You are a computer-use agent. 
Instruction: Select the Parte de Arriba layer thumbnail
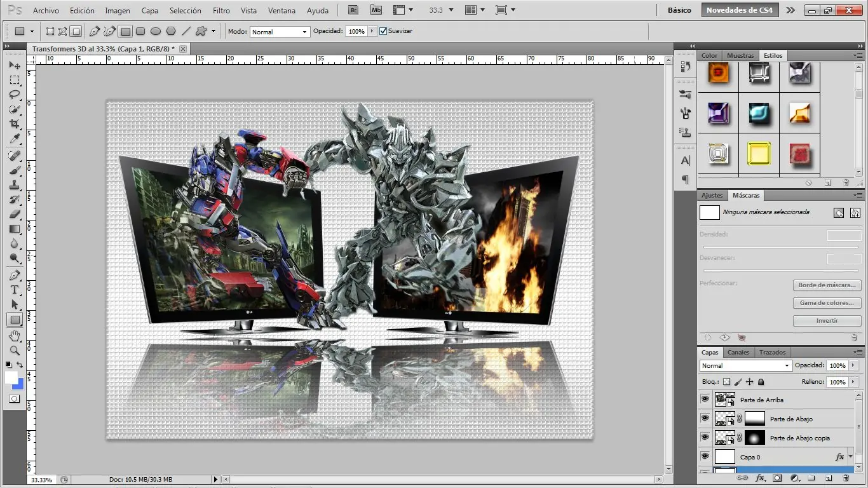pyautogui.click(x=724, y=399)
